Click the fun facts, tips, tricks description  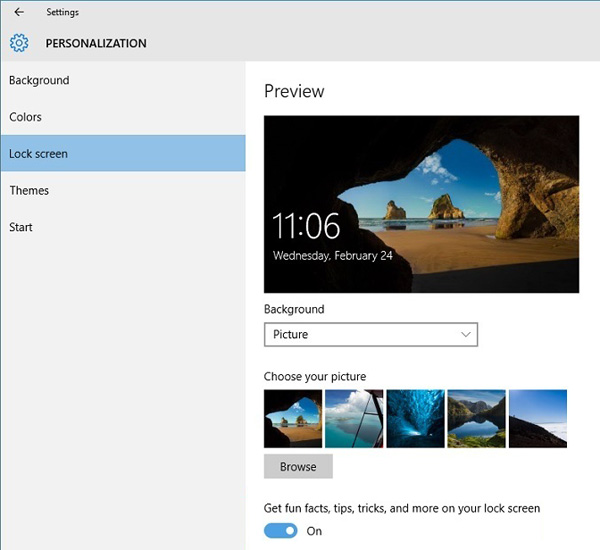tap(402, 508)
